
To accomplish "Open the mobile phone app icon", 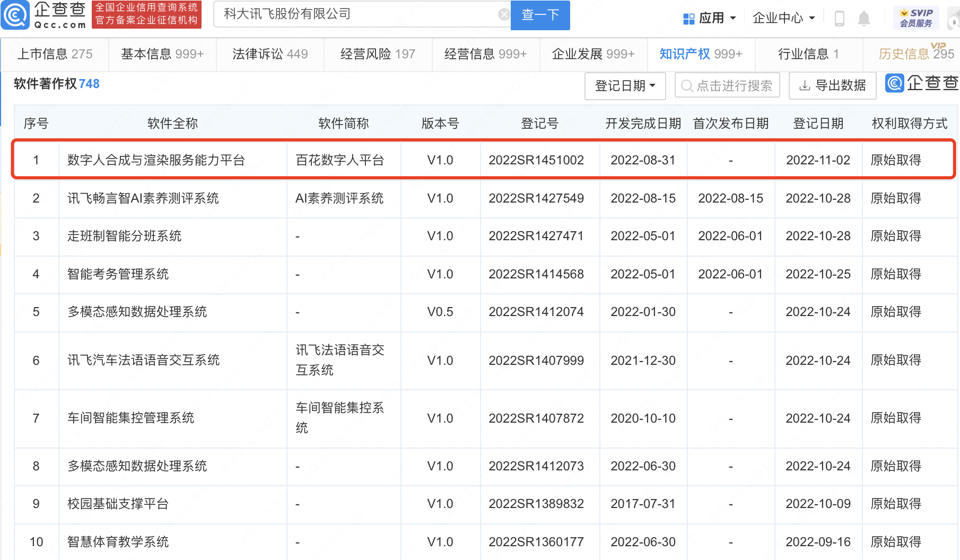I will tap(839, 19).
